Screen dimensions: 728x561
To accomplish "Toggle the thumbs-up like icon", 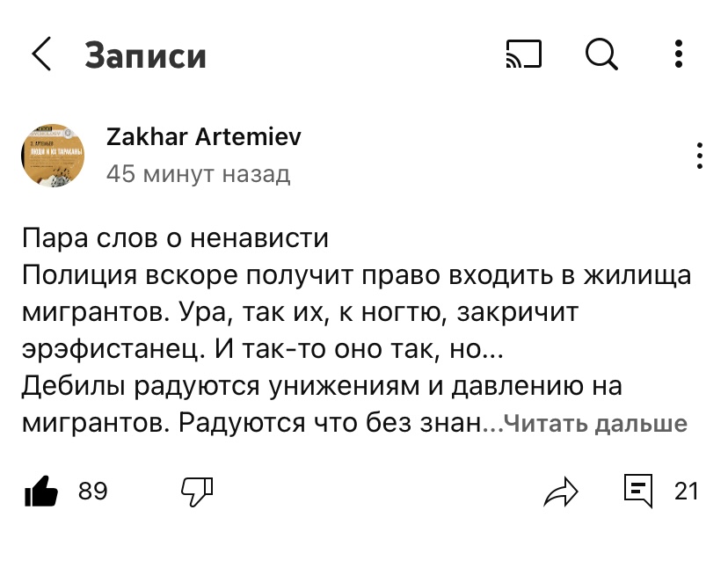I will [x=40, y=491].
